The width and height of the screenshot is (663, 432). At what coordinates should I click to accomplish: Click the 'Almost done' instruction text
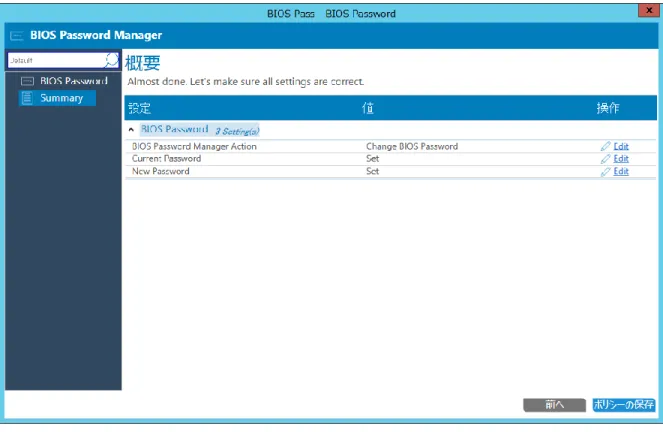pyautogui.click(x=246, y=82)
